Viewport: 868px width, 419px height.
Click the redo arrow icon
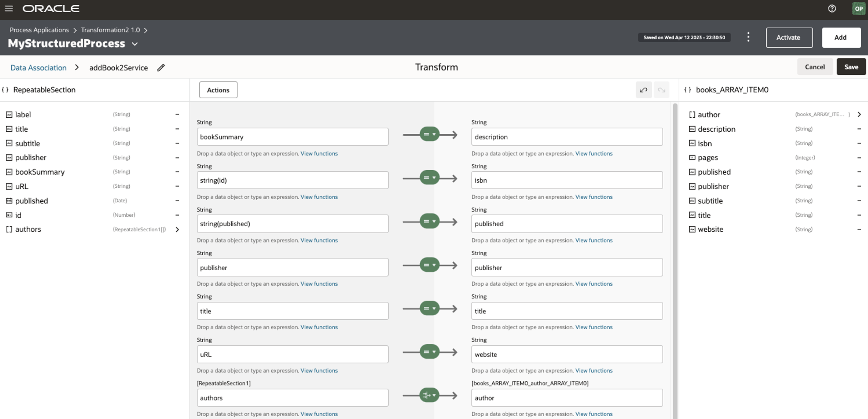[661, 90]
